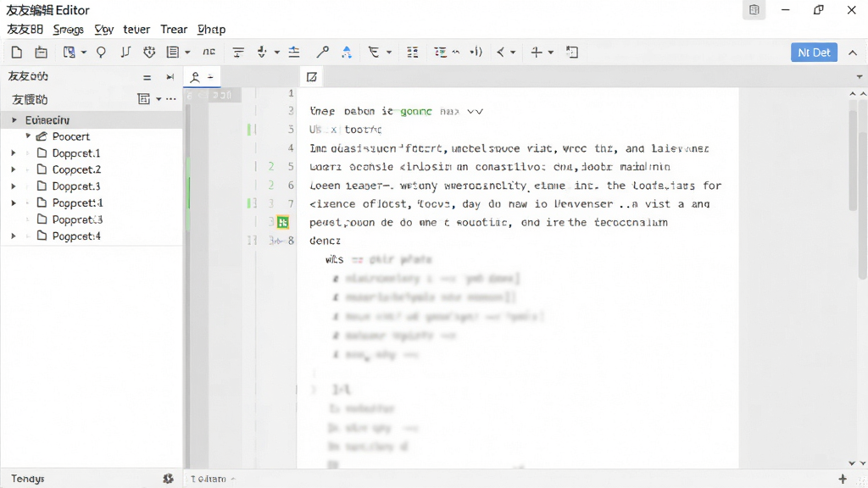Click the collapse-panel arrow icon in the sidebar header

tap(170, 77)
